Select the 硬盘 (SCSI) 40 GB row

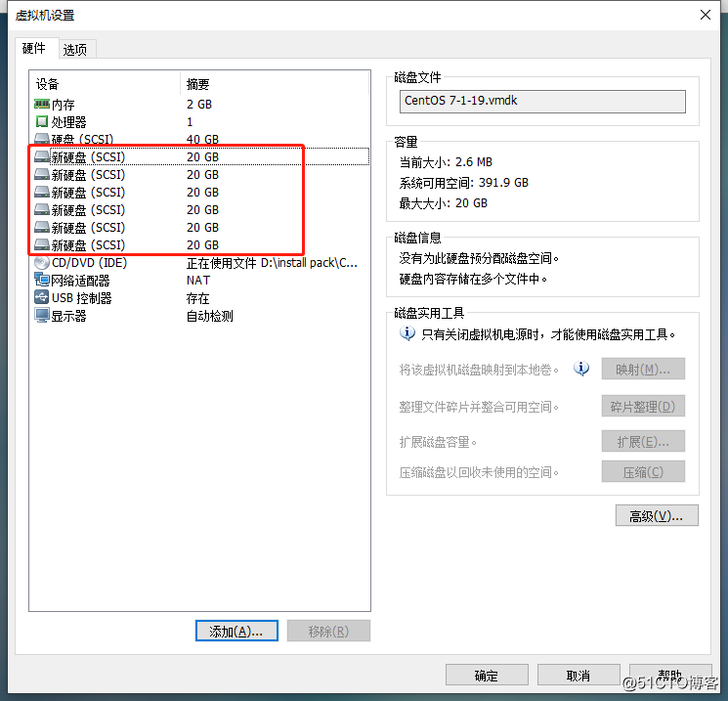pos(200,139)
